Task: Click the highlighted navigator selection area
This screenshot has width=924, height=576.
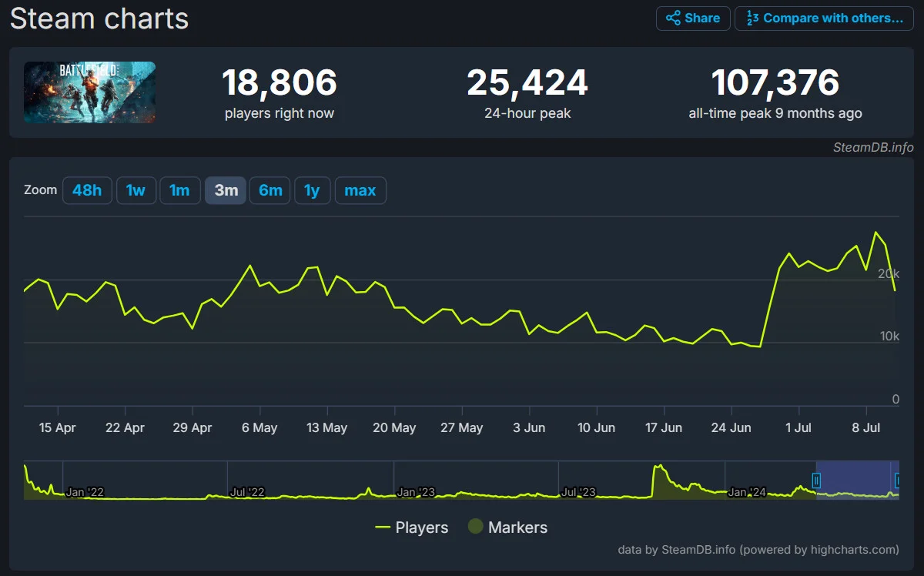Action: [x=855, y=481]
